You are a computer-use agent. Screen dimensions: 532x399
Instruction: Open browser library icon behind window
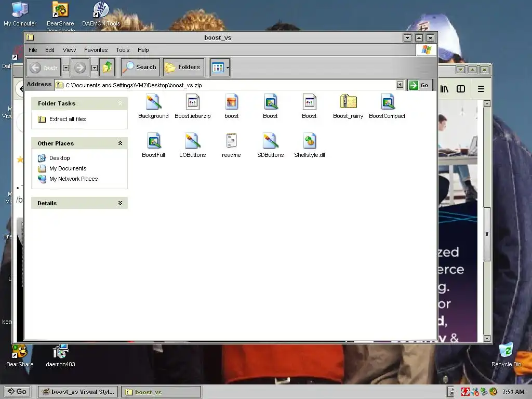(444, 89)
